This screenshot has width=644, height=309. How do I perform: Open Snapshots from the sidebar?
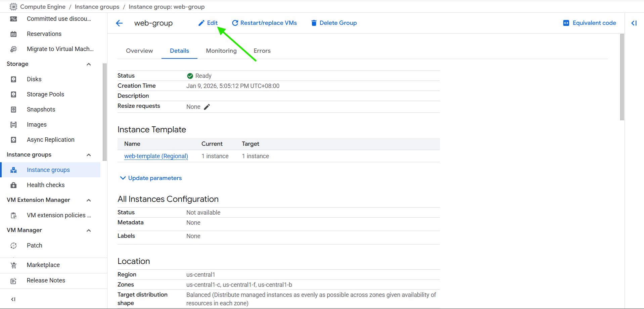pyautogui.click(x=41, y=109)
